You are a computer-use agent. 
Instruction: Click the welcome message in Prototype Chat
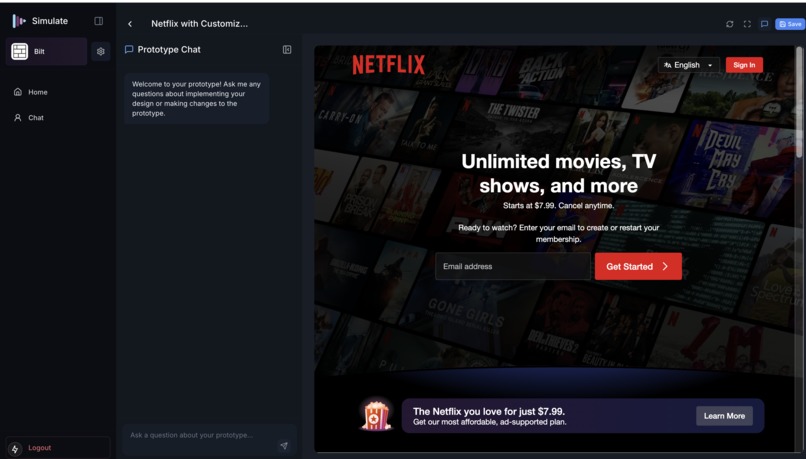tap(196, 99)
